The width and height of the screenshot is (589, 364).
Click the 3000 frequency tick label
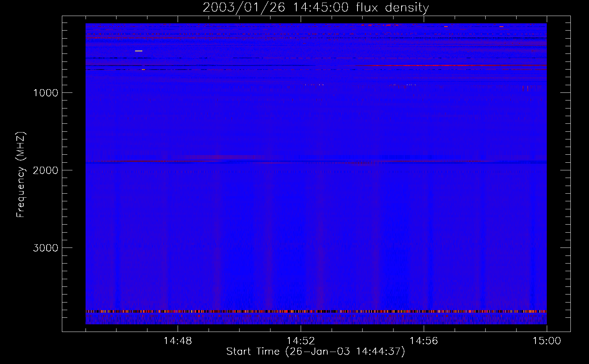46,248
